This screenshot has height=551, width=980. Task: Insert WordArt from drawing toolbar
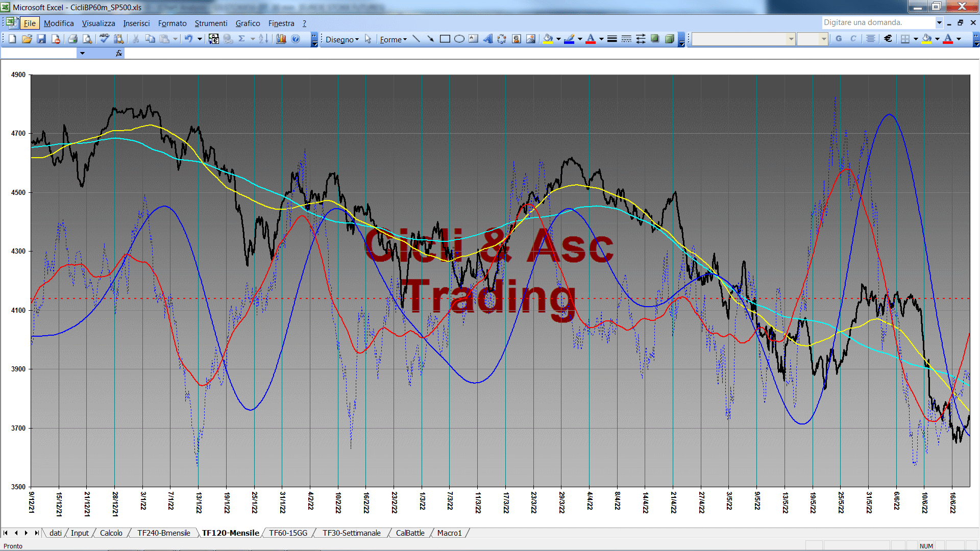coord(488,39)
